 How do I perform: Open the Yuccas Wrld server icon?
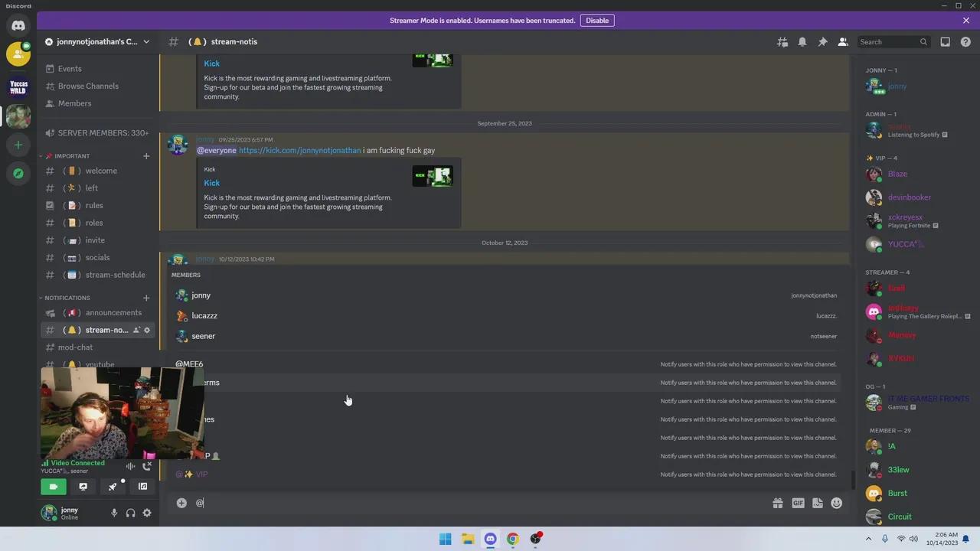(18, 87)
